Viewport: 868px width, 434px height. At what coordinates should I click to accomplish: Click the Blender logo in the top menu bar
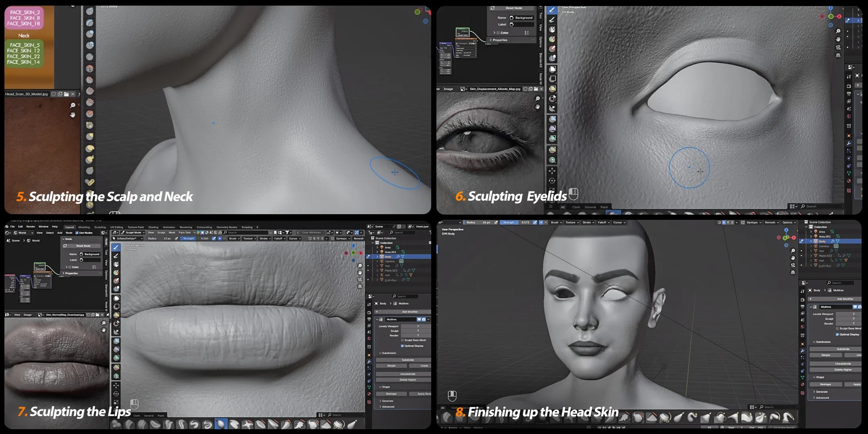[x=6, y=226]
